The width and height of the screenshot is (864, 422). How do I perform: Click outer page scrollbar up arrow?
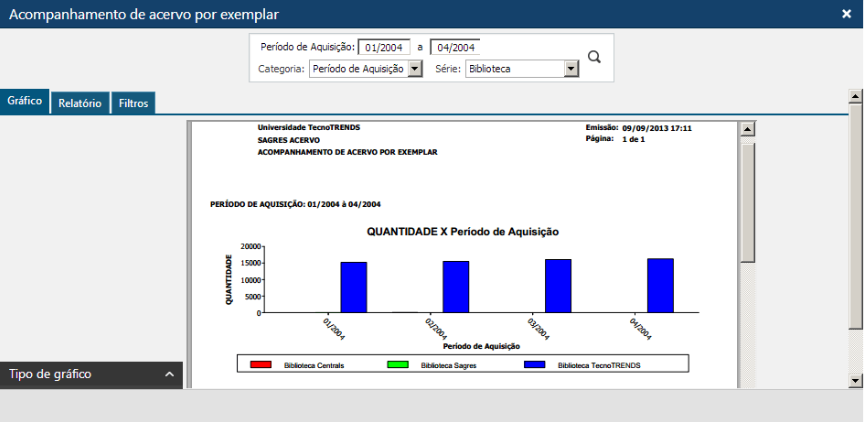855,97
